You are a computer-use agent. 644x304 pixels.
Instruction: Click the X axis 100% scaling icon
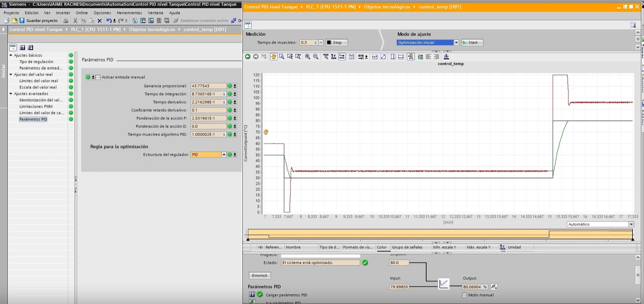(342, 57)
